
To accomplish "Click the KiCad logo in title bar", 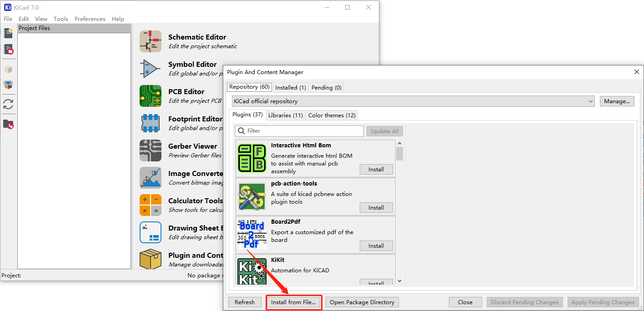I will (8, 7).
